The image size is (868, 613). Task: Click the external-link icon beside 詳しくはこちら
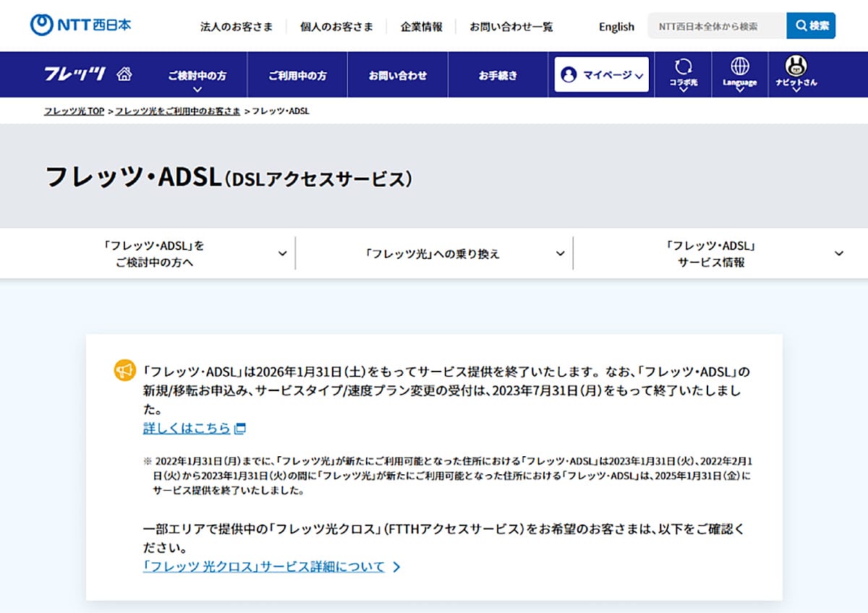(239, 428)
